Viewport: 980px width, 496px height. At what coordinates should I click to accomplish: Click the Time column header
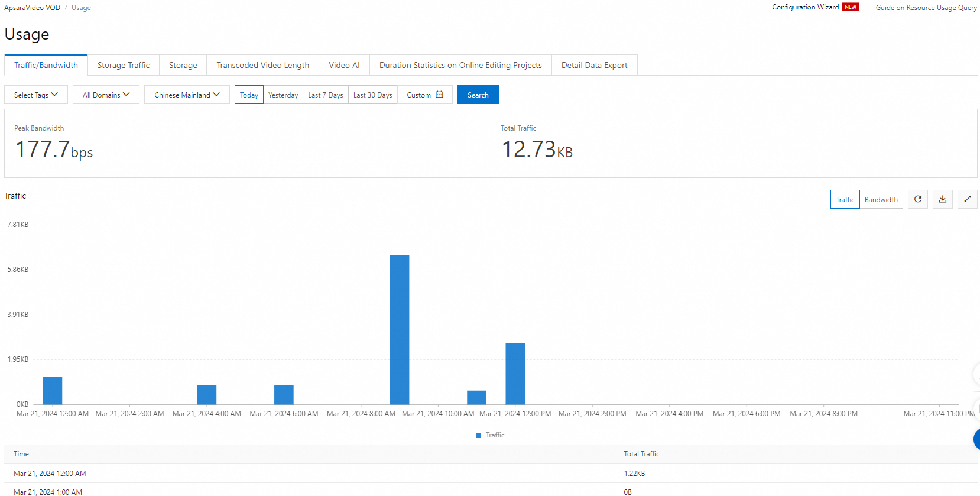(x=21, y=454)
